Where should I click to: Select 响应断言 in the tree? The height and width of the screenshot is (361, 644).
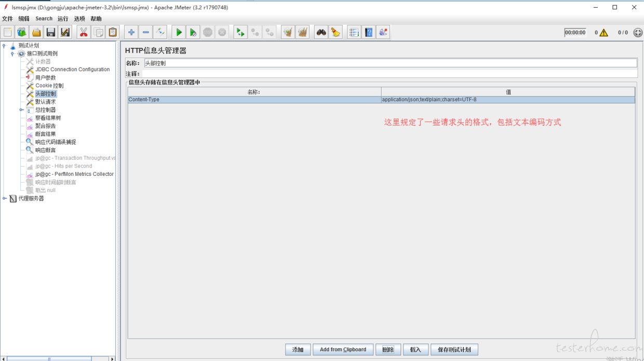[x=45, y=150]
